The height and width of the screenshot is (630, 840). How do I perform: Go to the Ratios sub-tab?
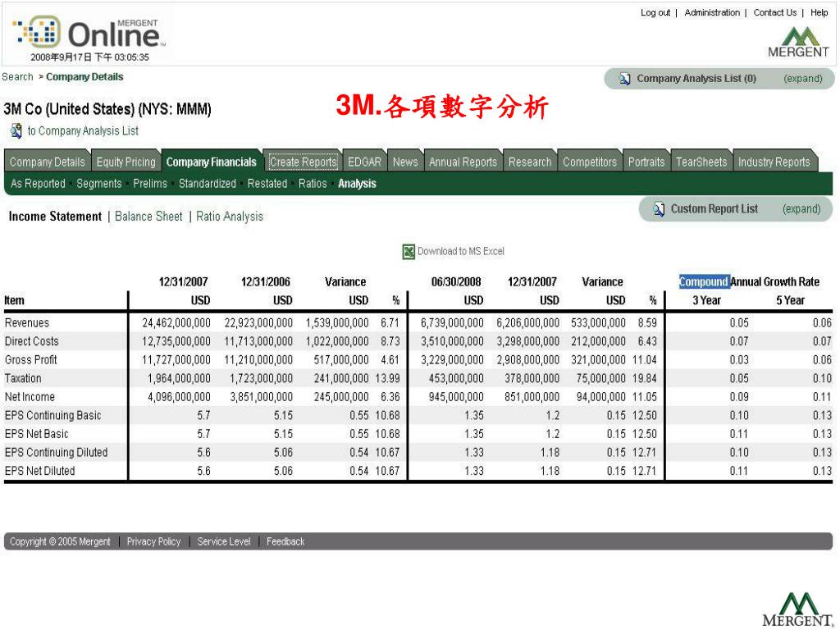tap(313, 184)
